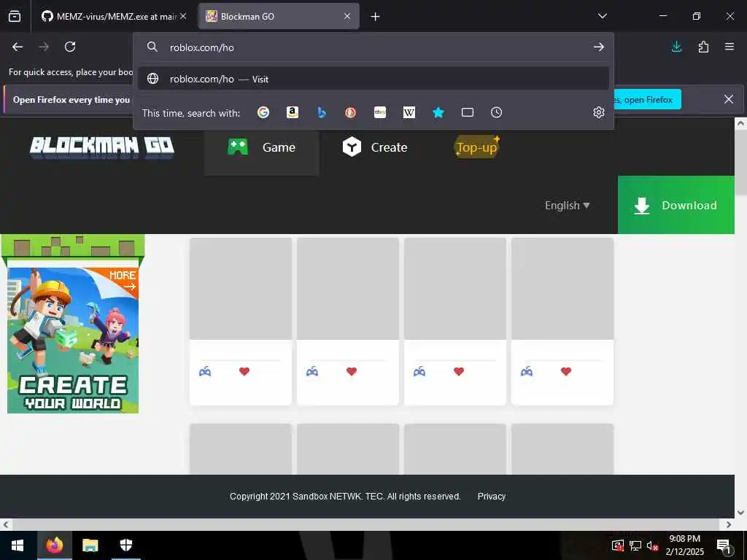Open the Game menu item

[262, 147]
